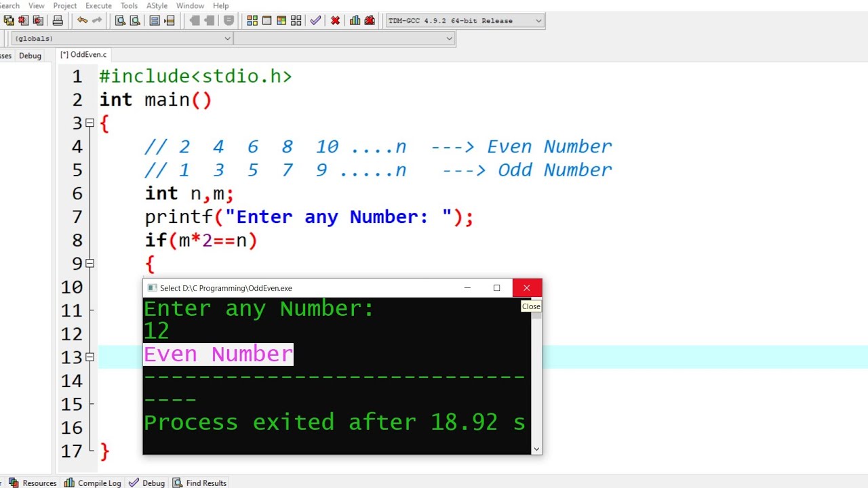
Task: Click the console scrollbar down arrow
Action: (536, 449)
